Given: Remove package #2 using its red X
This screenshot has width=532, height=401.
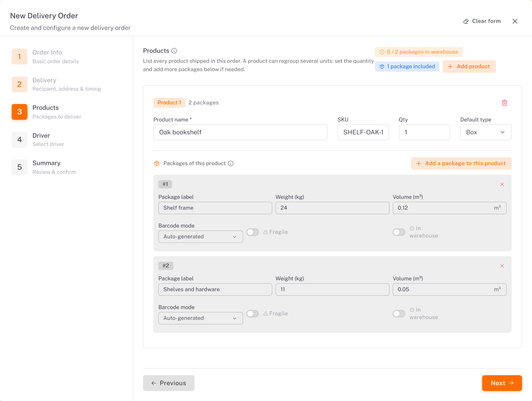Looking at the screenshot, I should [502, 266].
